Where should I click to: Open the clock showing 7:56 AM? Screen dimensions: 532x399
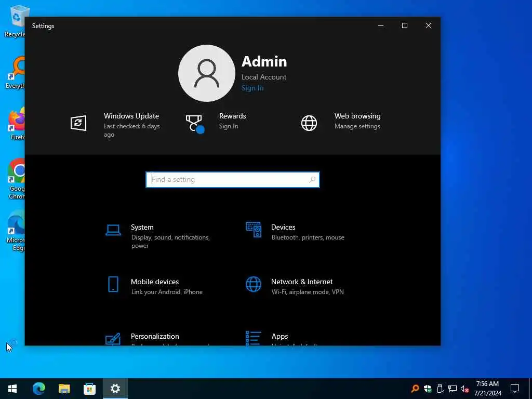pyautogui.click(x=487, y=389)
